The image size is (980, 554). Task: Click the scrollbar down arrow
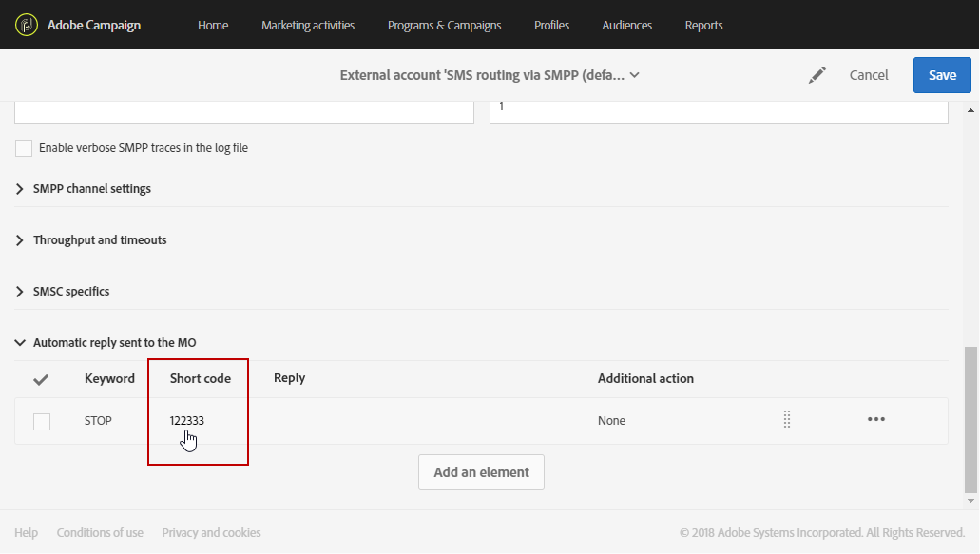click(970, 500)
